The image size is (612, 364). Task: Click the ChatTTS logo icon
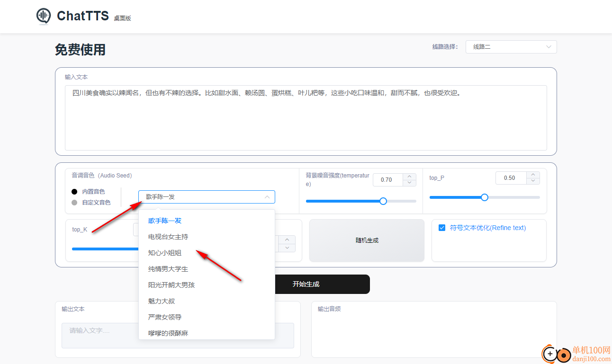44,16
